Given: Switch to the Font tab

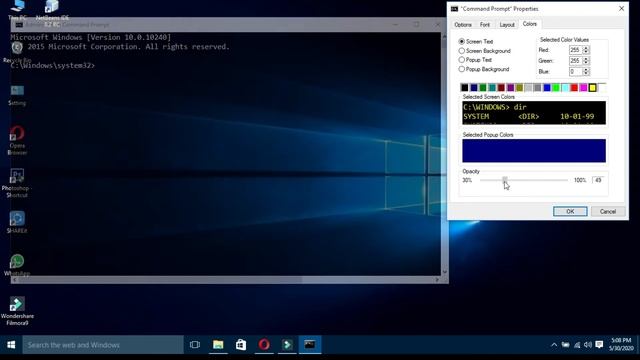Looking at the screenshot, I should point(484,25).
